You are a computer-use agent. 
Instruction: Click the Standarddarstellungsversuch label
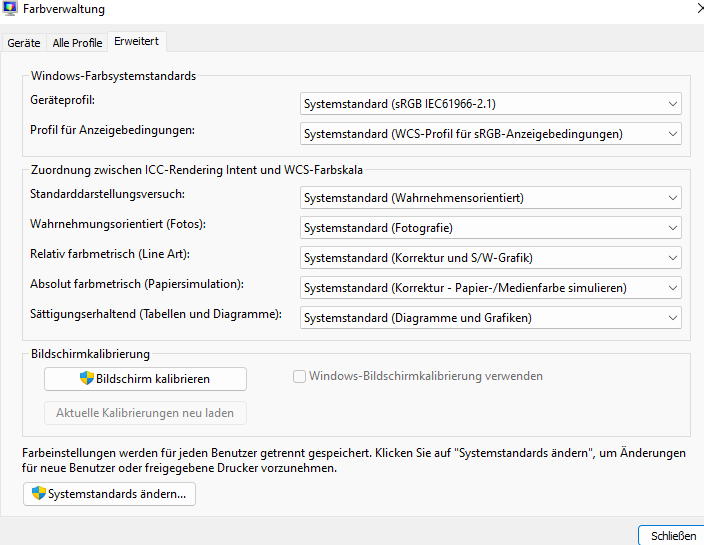107,194
